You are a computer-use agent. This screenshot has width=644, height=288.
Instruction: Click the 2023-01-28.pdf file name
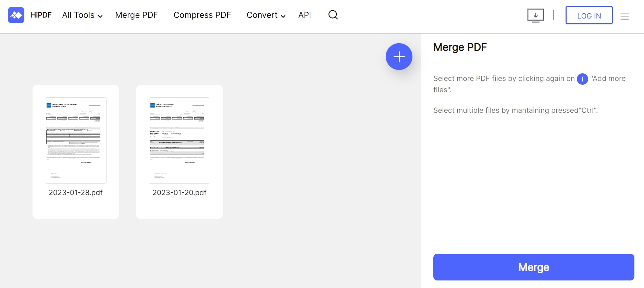click(76, 193)
